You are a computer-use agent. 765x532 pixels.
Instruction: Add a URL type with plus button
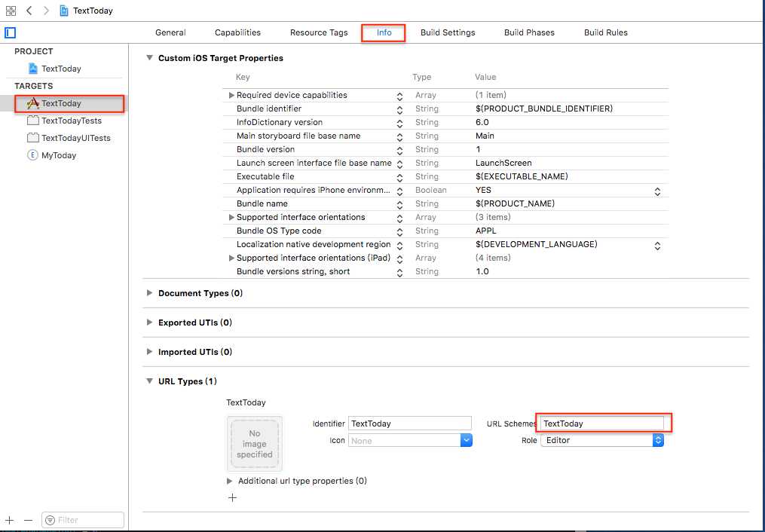233,498
